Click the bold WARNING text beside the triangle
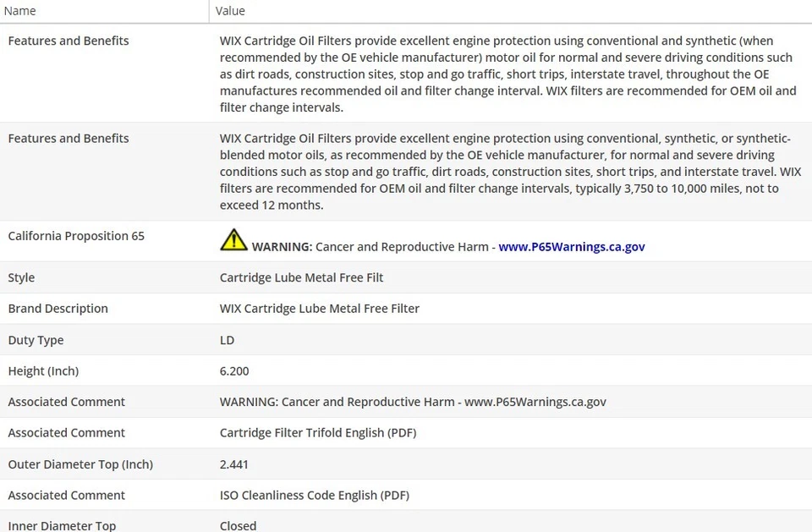 [283, 247]
